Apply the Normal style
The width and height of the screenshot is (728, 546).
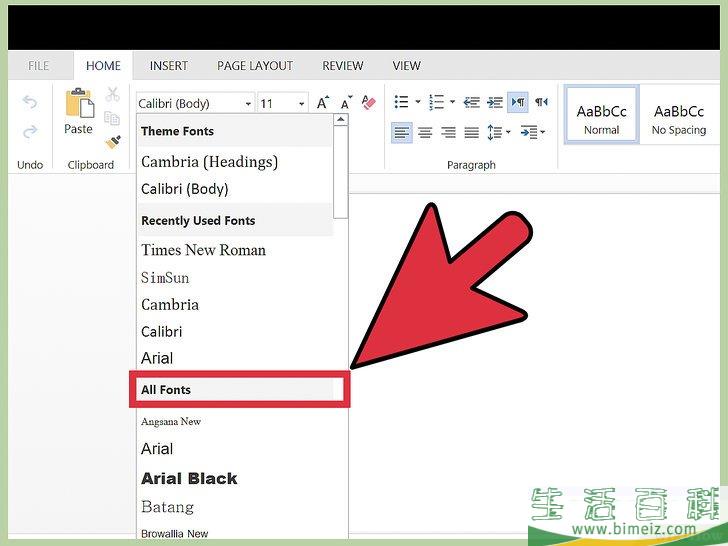tap(601, 115)
